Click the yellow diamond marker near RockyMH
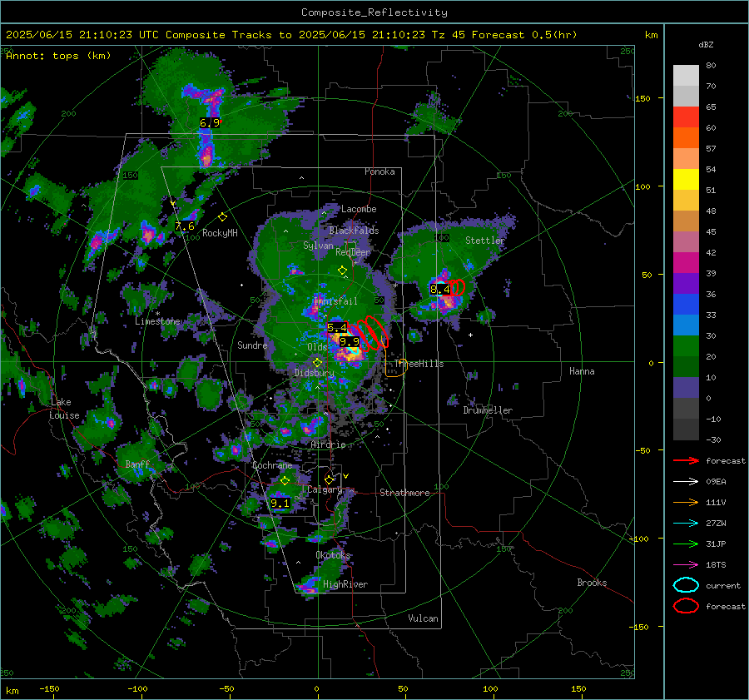 point(222,217)
